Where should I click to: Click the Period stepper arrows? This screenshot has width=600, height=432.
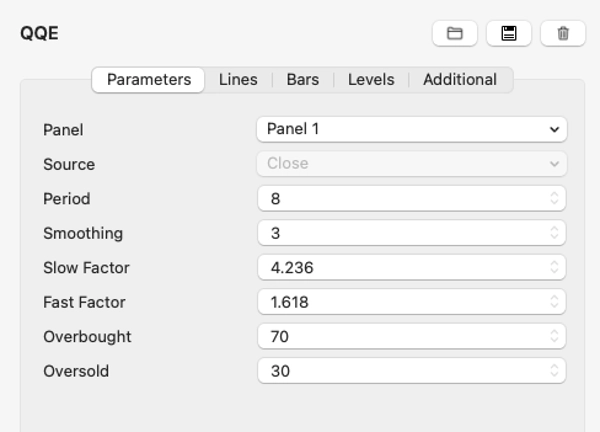tap(554, 199)
